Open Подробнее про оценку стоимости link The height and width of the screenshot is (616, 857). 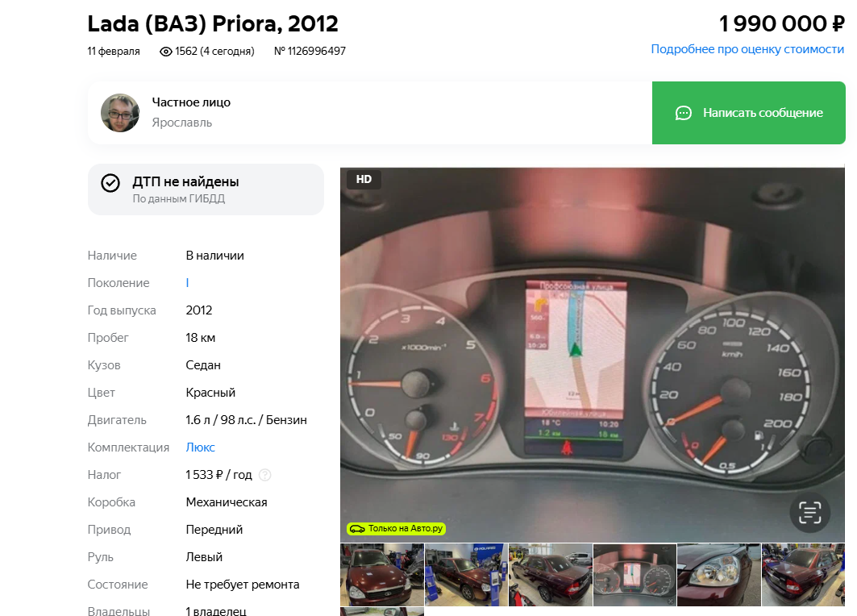[747, 49]
